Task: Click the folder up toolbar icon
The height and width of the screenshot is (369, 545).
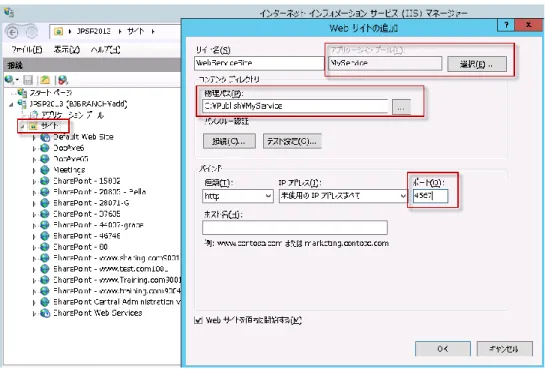Action: [x=45, y=80]
